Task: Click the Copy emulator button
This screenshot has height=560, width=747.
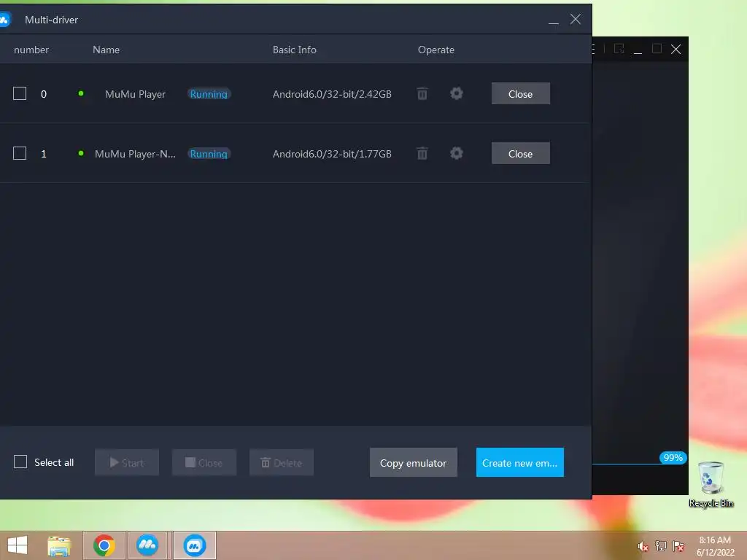Action: point(414,462)
